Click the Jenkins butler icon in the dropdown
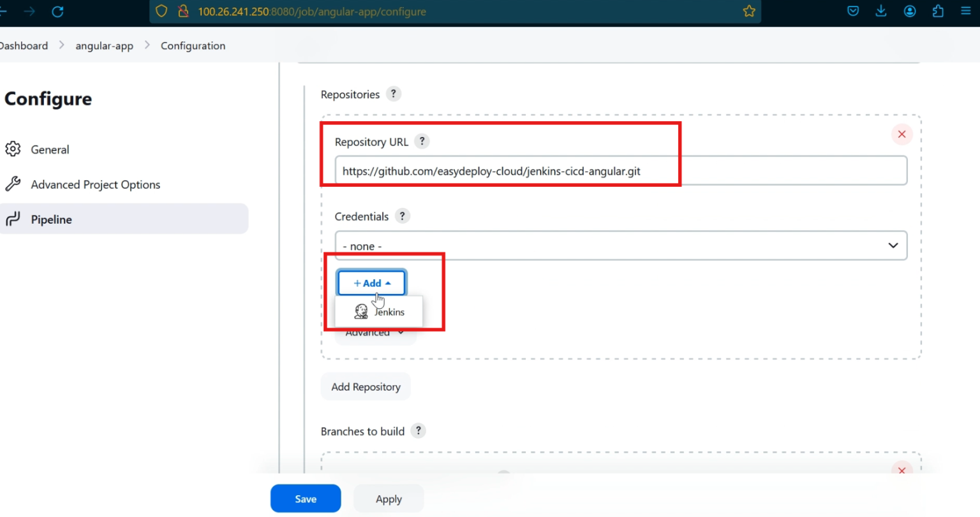980x517 pixels. click(360, 310)
